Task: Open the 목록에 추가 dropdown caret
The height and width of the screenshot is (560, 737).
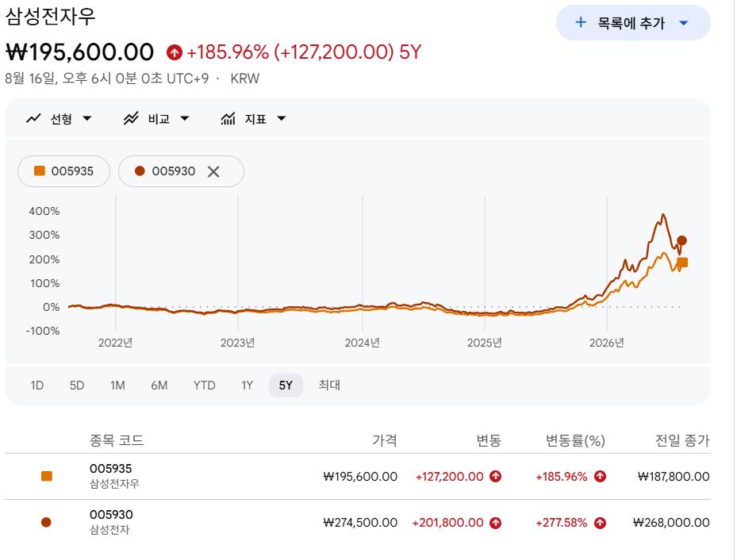Action: coord(684,22)
